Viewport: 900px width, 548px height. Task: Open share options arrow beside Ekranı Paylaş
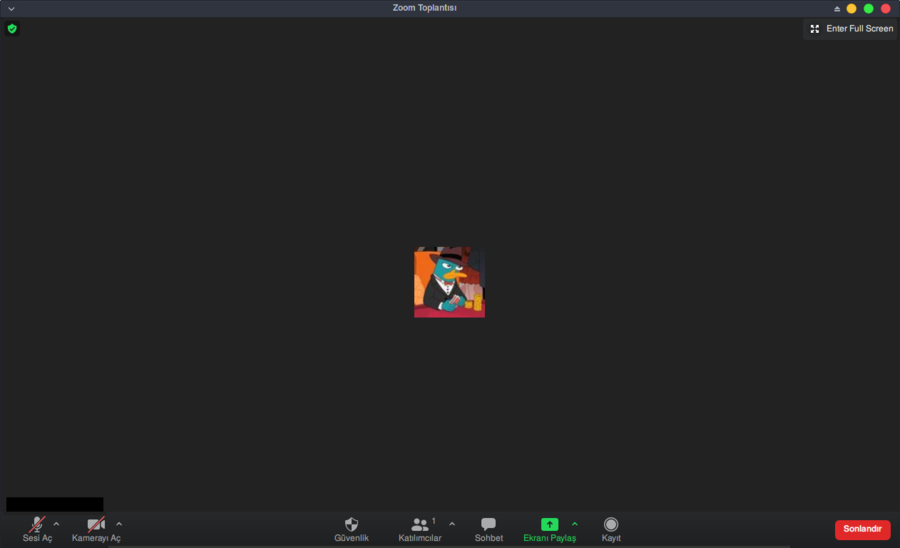[575, 524]
